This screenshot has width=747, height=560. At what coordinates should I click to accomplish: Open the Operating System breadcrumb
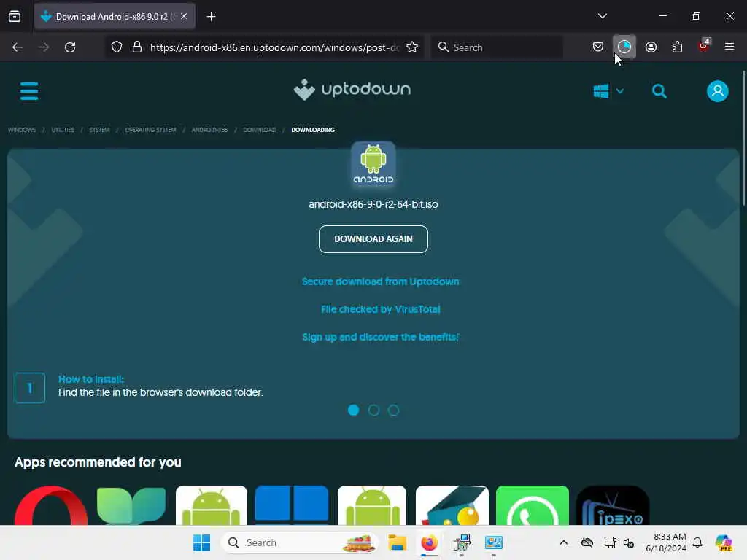click(x=150, y=130)
